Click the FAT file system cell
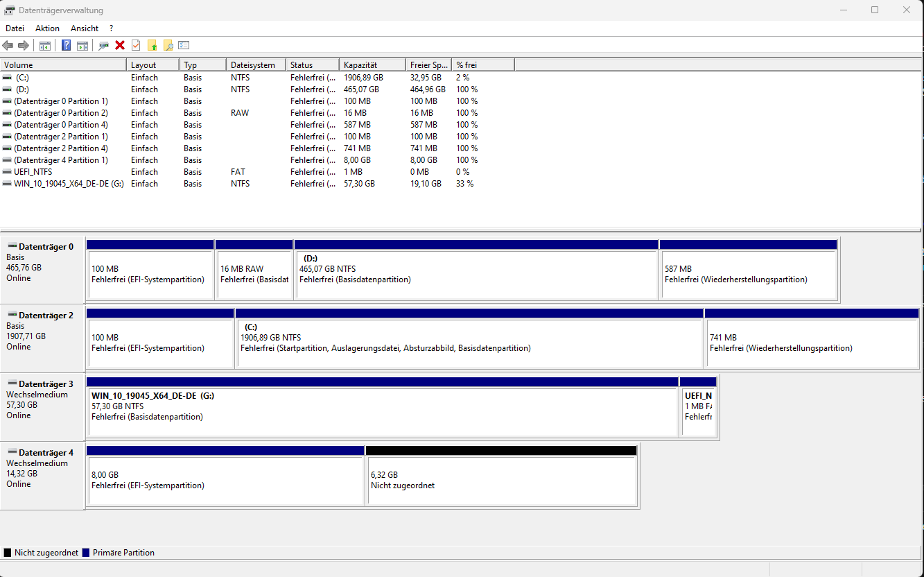 [238, 172]
